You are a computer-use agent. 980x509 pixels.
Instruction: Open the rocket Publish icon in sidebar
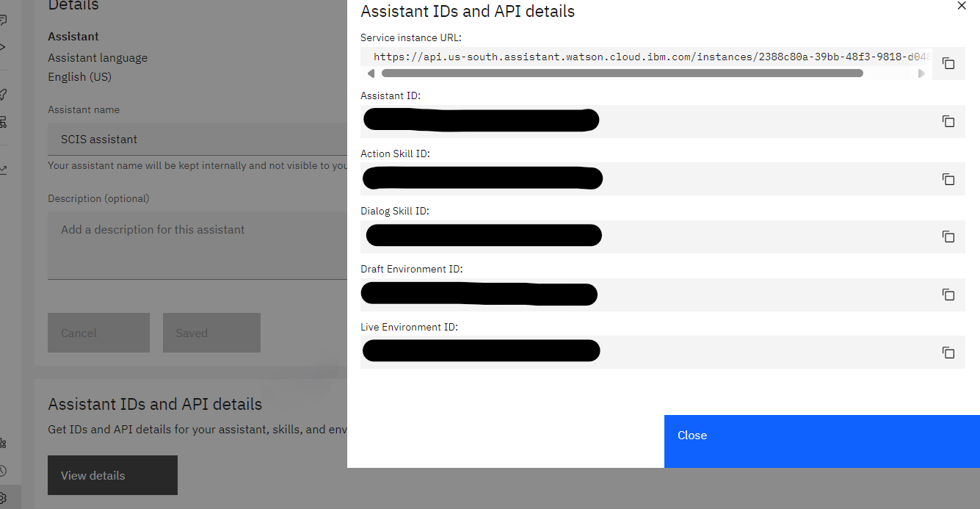(x=4, y=94)
